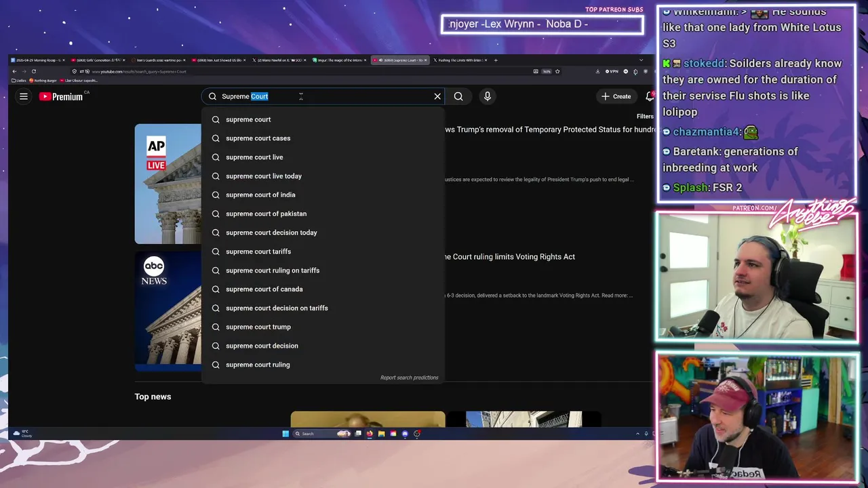This screenshot has width=868, height=488.
Task: Start voice search with the microphone
Action: [x=487, y=96]
